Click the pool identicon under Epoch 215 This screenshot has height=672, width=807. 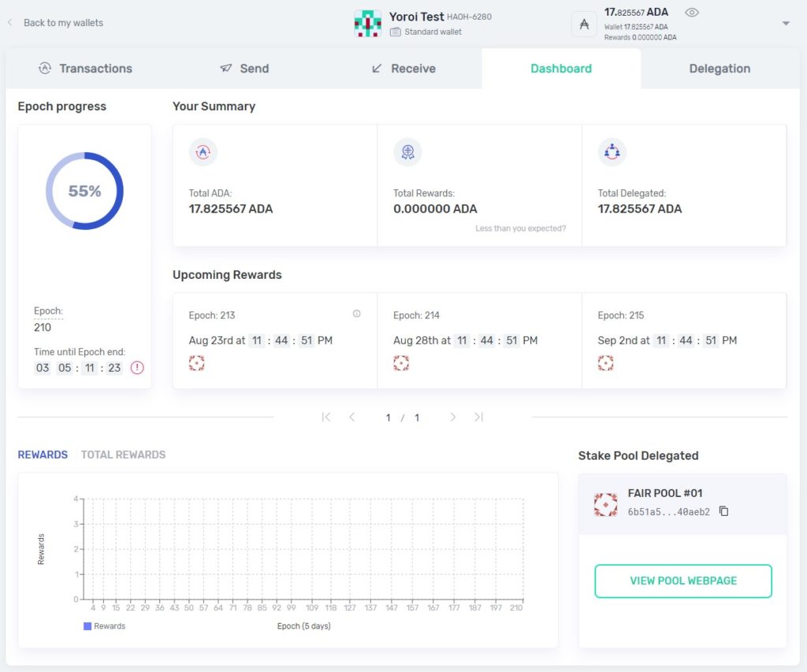click(606, 363)
